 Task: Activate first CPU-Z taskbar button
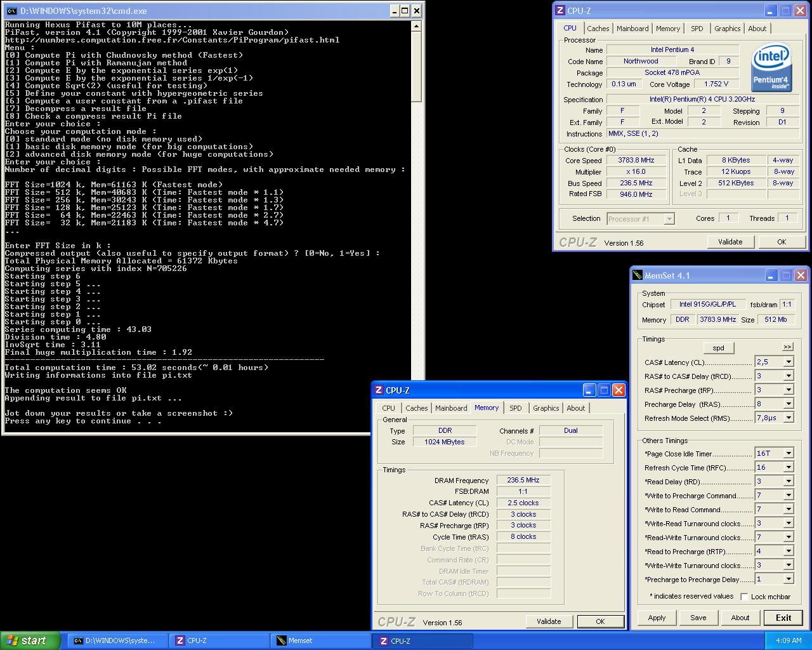pos(219,640)
